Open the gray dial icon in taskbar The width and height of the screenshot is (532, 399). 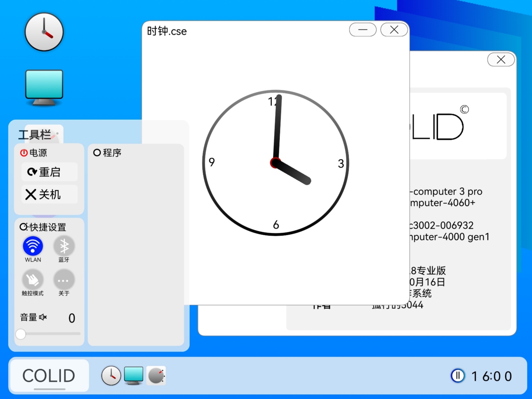(x=156, y=376)
